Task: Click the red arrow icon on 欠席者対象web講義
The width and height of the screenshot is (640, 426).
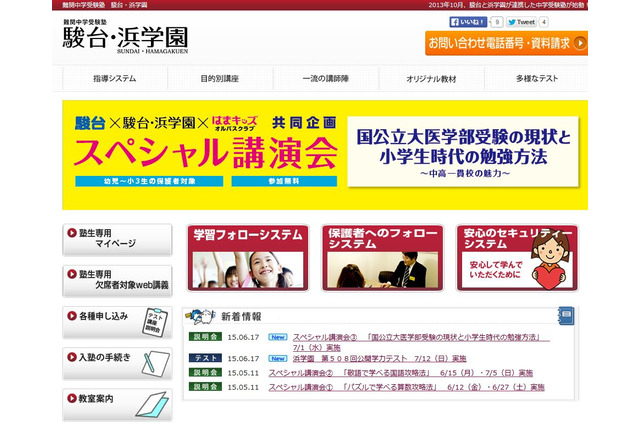Action: click(72, 274)
